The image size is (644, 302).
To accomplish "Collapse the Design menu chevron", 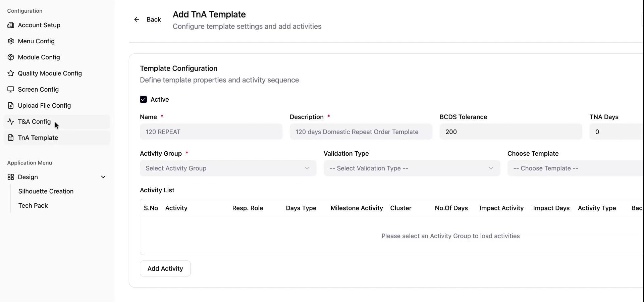I will [x=103, y=177].
